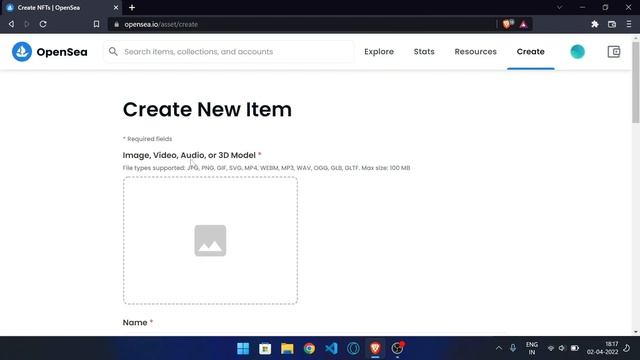Click the "Image, Video, Audio, or 3D Model" label
This screenshot has height=360, width=640.
click(189, 155)
